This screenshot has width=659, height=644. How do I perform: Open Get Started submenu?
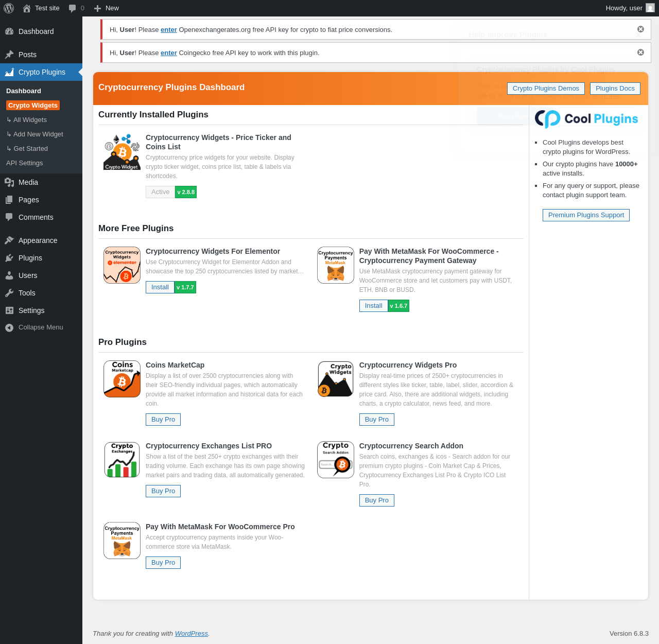coord(27,149)
